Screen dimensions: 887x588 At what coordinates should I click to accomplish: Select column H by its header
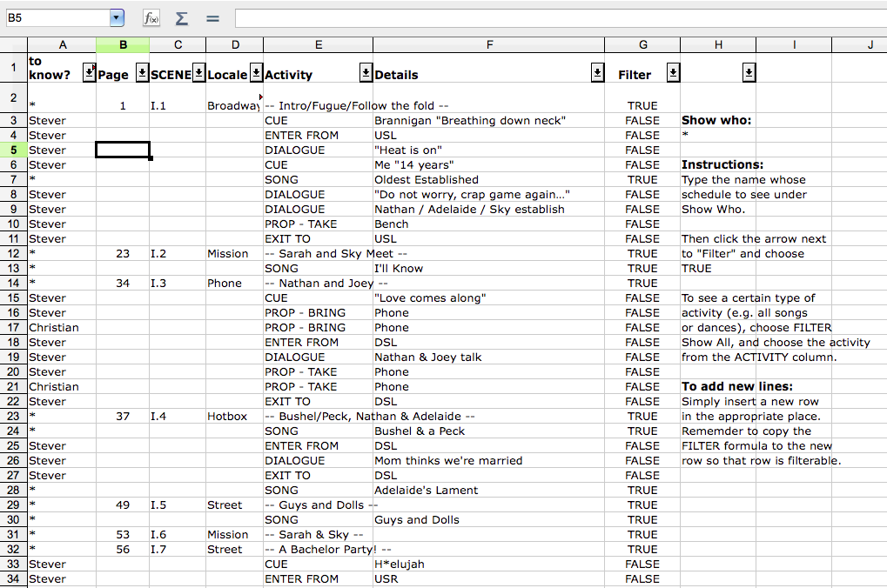coord(718,44)
